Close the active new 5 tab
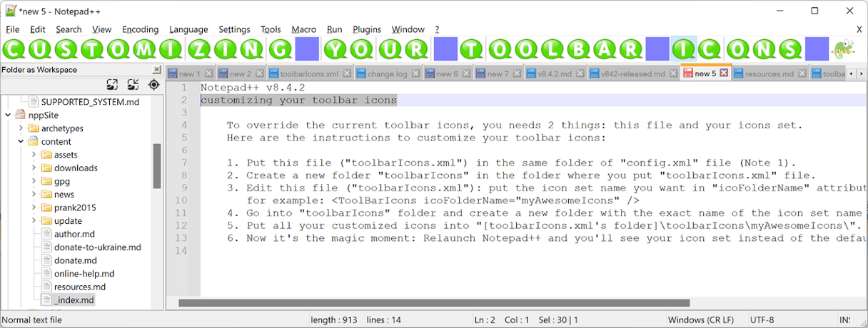Image resolution: width=868 pixels, height=328 pixels. 724,73
